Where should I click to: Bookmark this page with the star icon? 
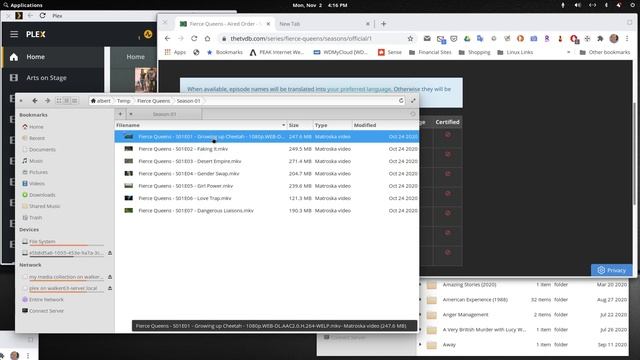tap(410, 38)
